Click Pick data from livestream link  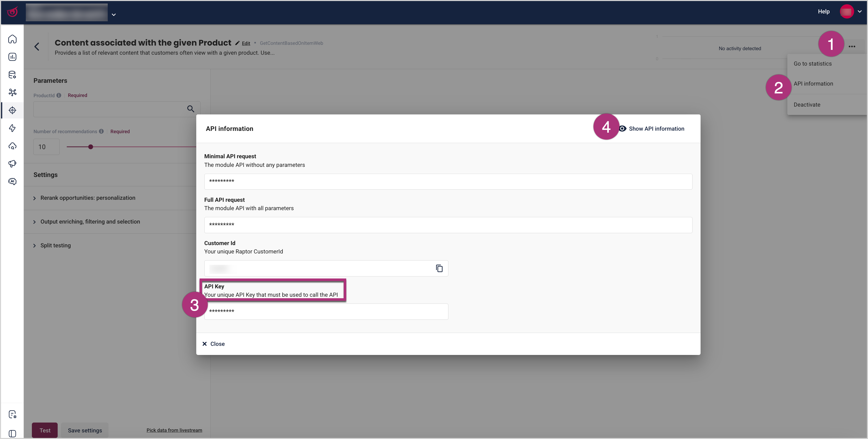[174, 430]
